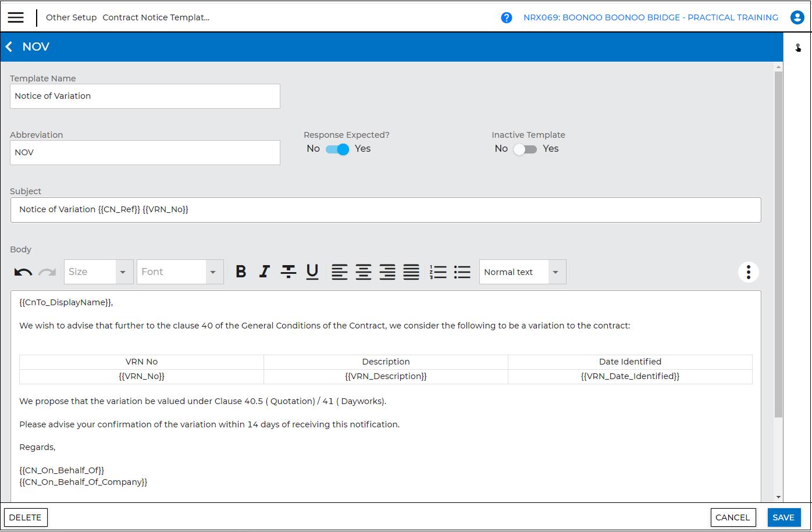Insert a numbered list
812x532 pixels.
[x=438, y=272]
